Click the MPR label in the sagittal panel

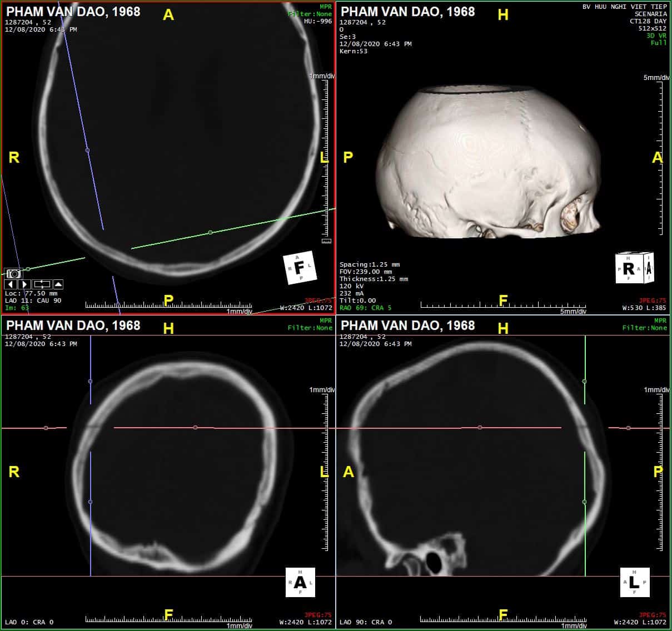660,320
